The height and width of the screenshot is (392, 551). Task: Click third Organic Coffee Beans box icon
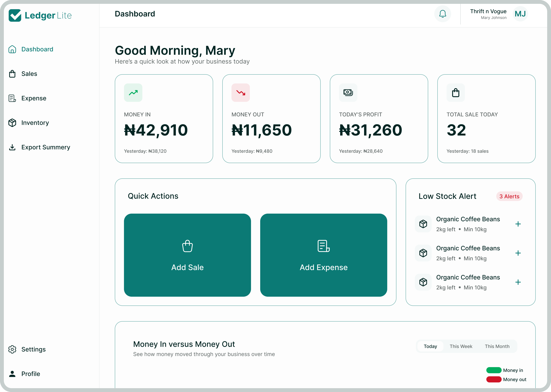pyautogui.click(x=423, y=282)
